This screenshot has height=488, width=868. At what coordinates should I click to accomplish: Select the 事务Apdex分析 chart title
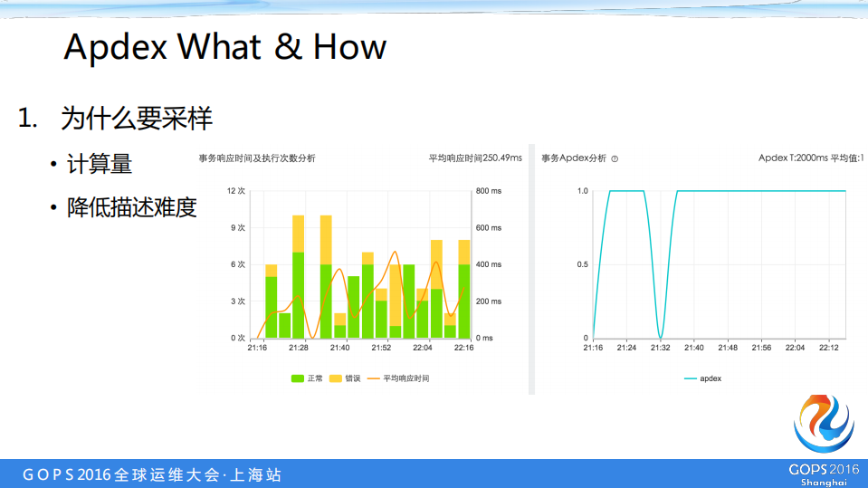click(x=574, y=158)
